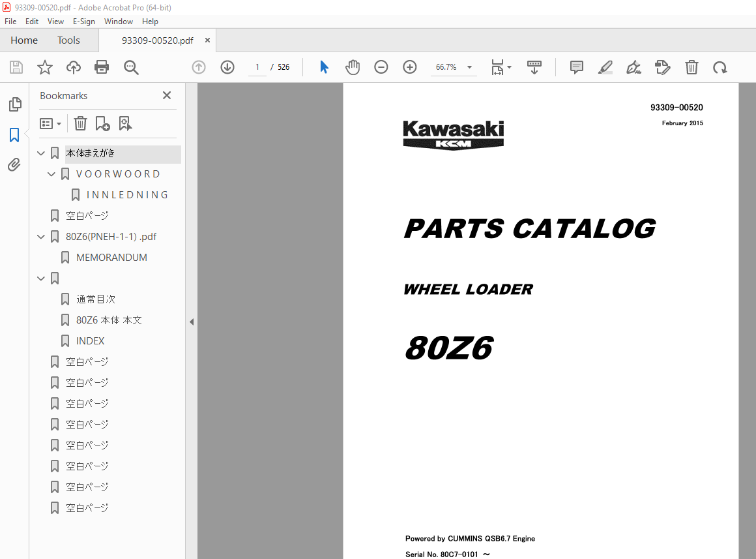The height and width of the screenshot is (559, 756).
Task: Select the INDEX bookmark
Action: [x=90, y=340]
